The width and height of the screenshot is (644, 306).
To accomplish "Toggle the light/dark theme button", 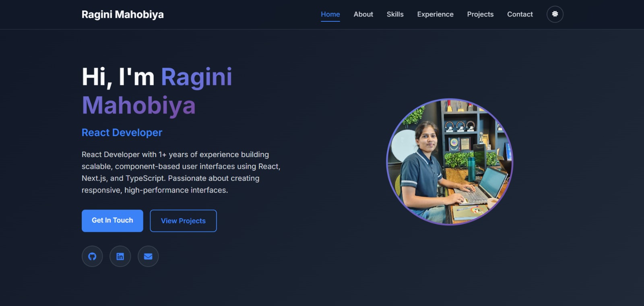I will pos(555,14).
